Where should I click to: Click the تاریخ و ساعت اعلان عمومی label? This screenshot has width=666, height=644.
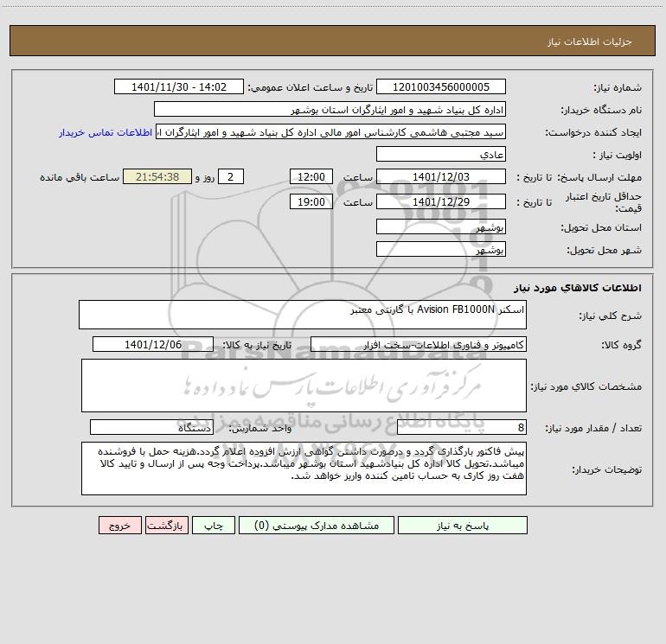click(310, 87)
